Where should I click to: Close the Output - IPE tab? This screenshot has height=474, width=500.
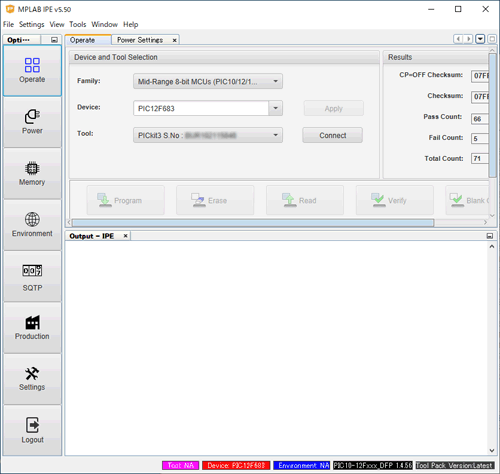point(126,236)
